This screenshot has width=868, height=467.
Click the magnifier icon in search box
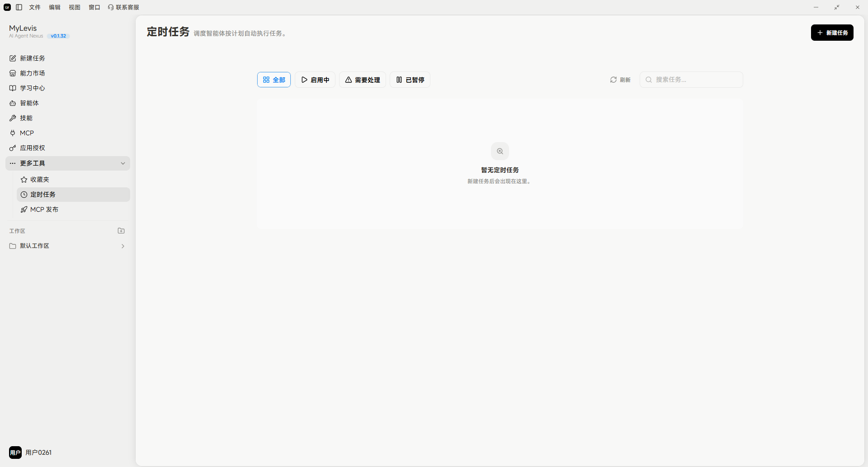click(649, 80)
